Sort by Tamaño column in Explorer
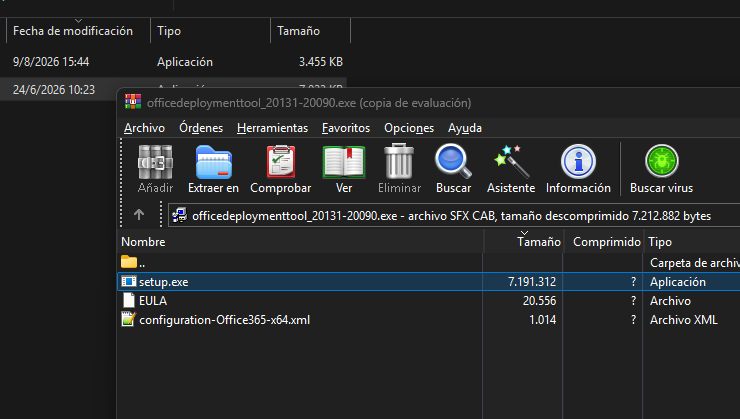The image size is (740, 419). coord(311,31)
